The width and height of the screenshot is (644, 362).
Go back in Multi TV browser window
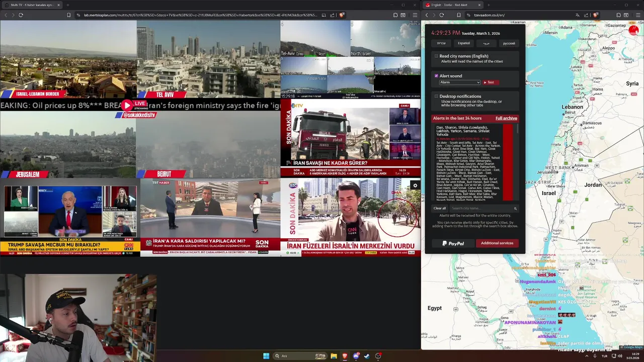[6, 15]
